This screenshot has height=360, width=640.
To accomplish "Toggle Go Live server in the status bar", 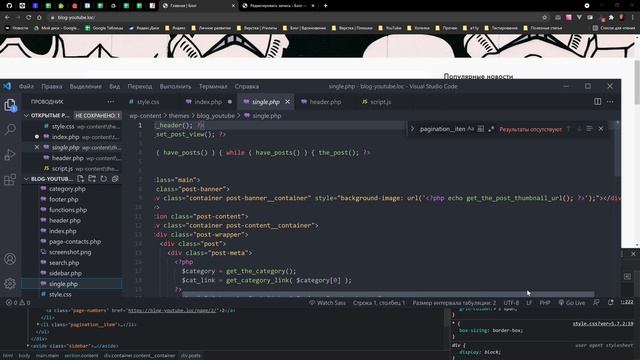I will click(571, 302).
